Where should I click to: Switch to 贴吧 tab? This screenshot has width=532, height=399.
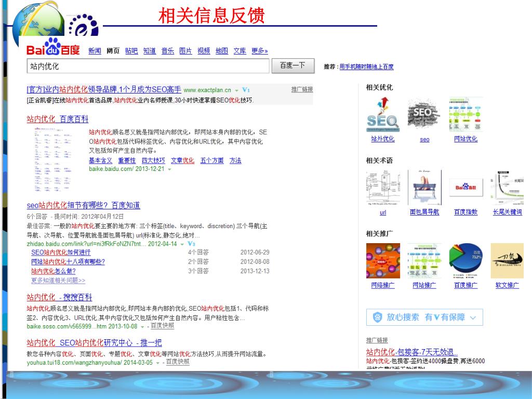pos(131,51)
